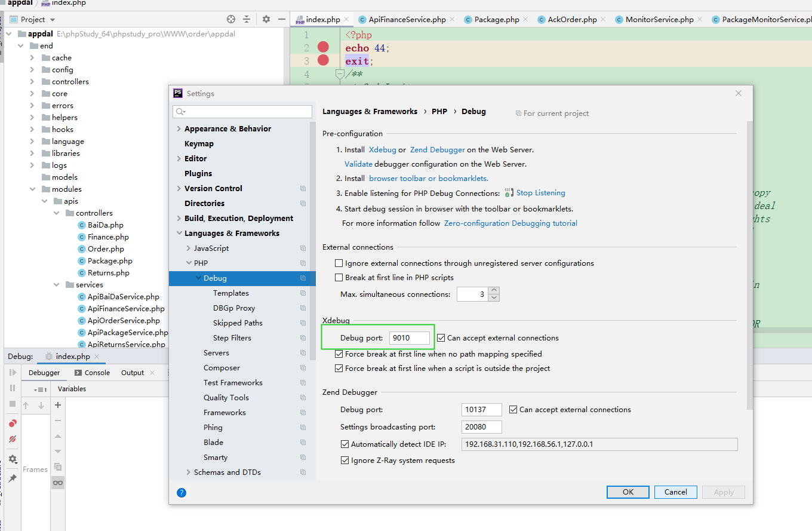Click Cancel button in Settings

click(675, 492)
